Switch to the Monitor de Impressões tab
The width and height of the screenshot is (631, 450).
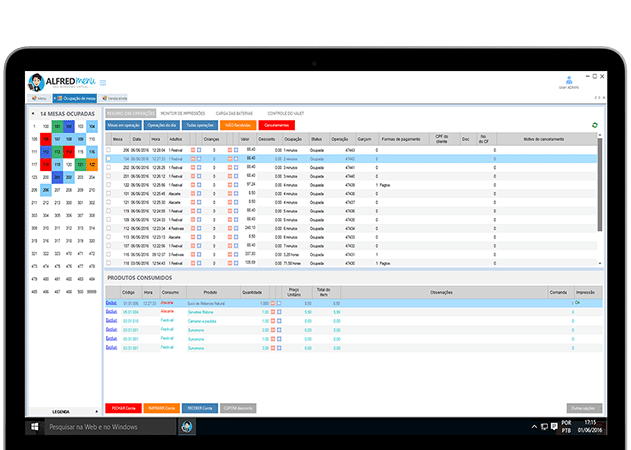(181, 114)
